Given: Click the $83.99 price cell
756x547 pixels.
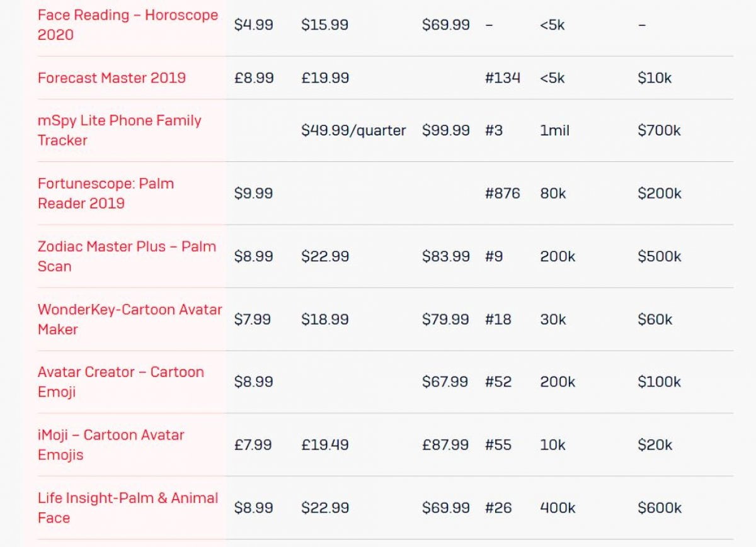Looking at the screenshot, I should pos(446,256).
